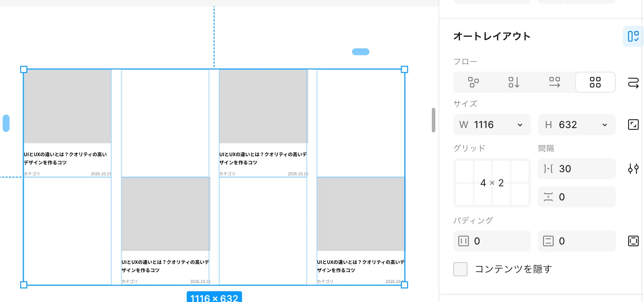Screen dimensions: 644x302
Task: Click the title text of the second-column card
Action: click(165, 266)
